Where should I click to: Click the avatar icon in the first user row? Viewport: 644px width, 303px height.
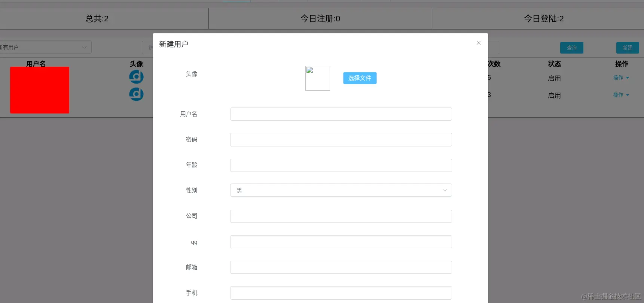tap(136, 77)
